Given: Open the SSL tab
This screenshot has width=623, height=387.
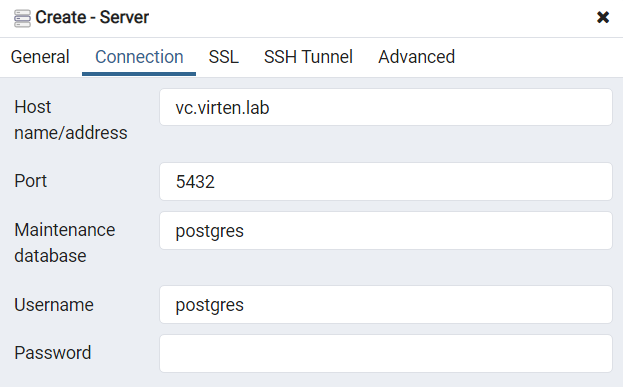Looking at the screenshot, I should coord(224,57).
